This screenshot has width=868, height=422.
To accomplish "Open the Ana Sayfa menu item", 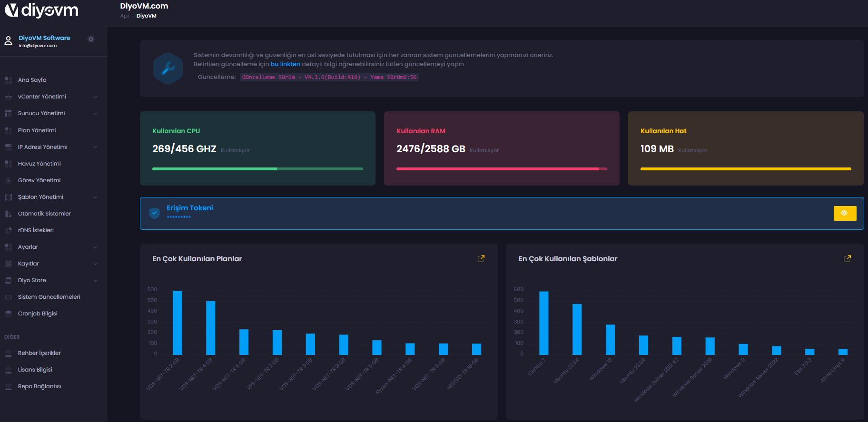I will point(32,80).
